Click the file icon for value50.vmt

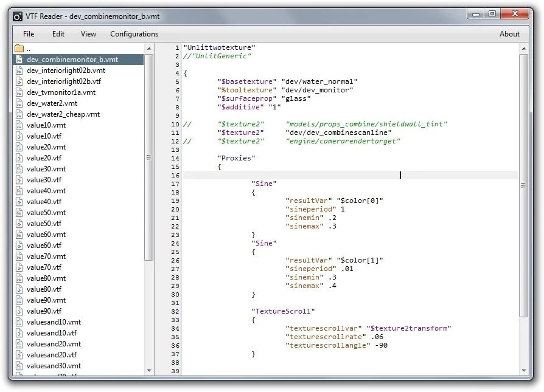click(19, 213)
